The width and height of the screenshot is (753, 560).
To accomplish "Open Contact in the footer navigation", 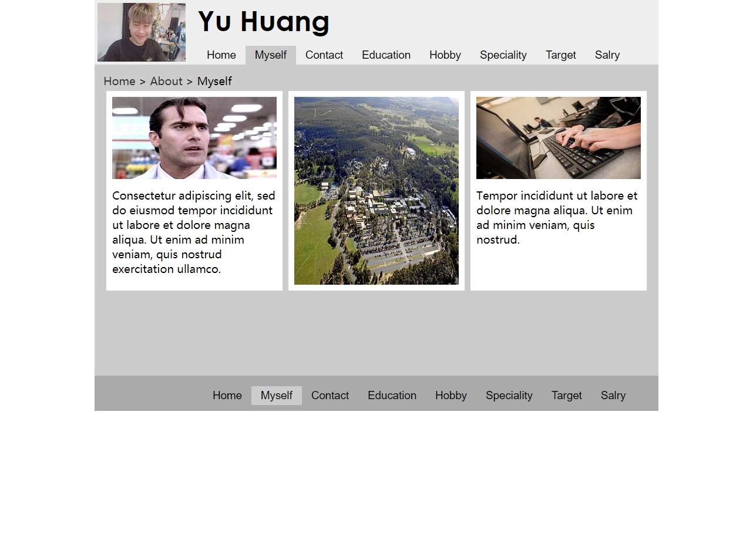I will pyautogui.click(x=330, y=396).
